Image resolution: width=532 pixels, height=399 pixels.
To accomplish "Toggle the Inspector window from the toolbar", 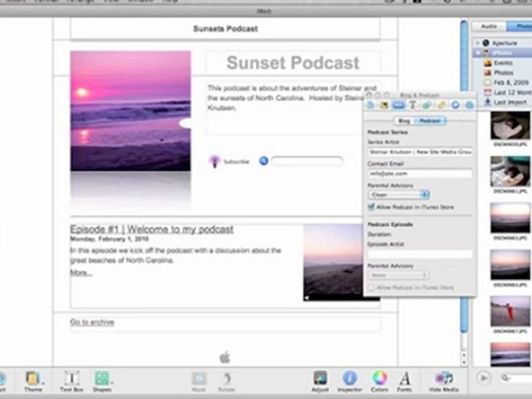I will click(350, 381).
